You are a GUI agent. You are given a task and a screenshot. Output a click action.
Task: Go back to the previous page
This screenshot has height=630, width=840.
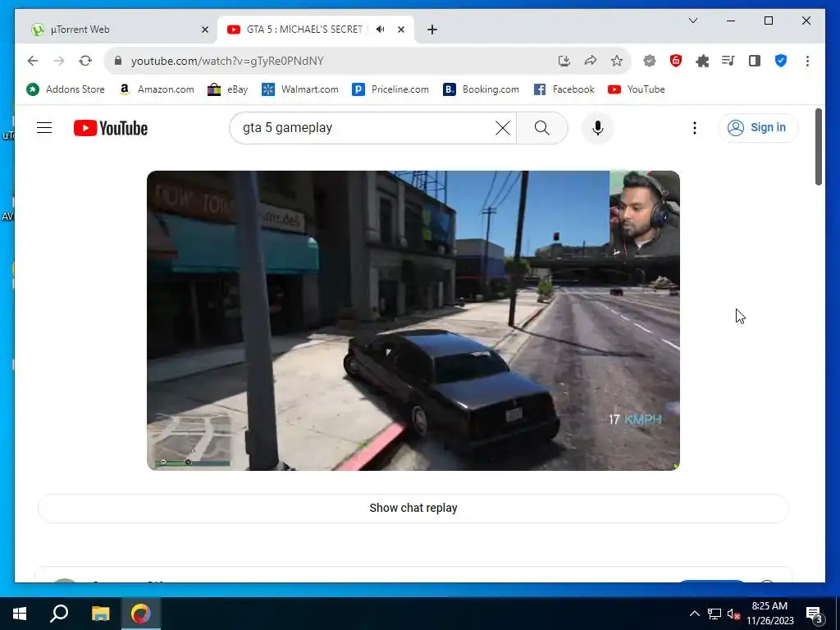coord(33,61)
